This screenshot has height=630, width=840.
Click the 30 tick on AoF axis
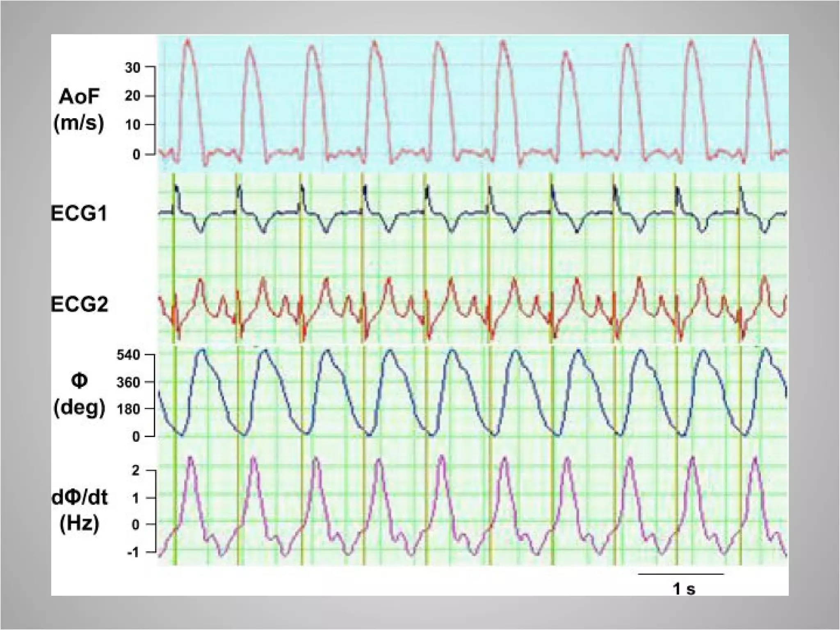coord(132,67)
